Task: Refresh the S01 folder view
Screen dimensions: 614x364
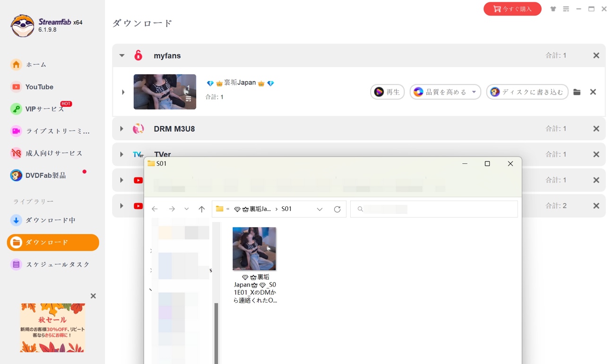Action: pos(337,209)
